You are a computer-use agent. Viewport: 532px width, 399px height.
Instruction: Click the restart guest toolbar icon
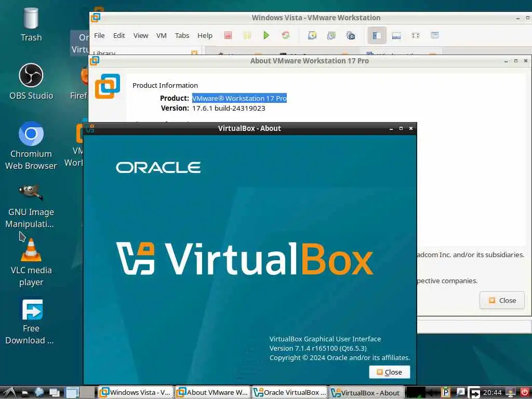point(286,35)
